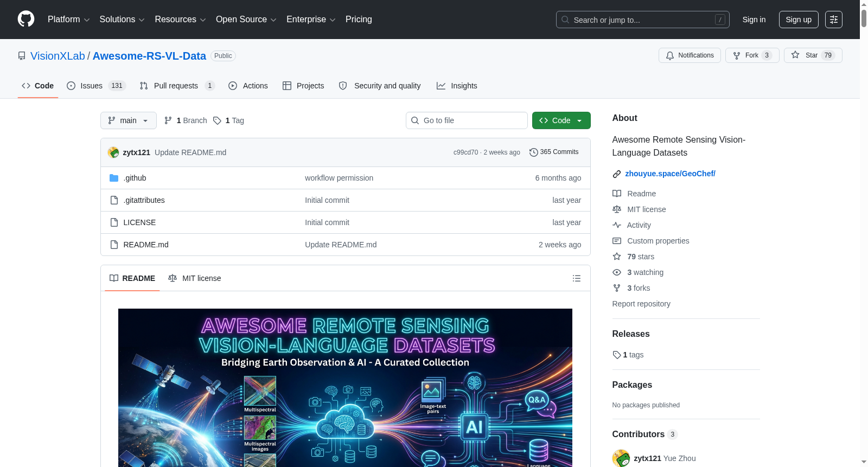Expand the Solutions menu

(x=122, y=20)
